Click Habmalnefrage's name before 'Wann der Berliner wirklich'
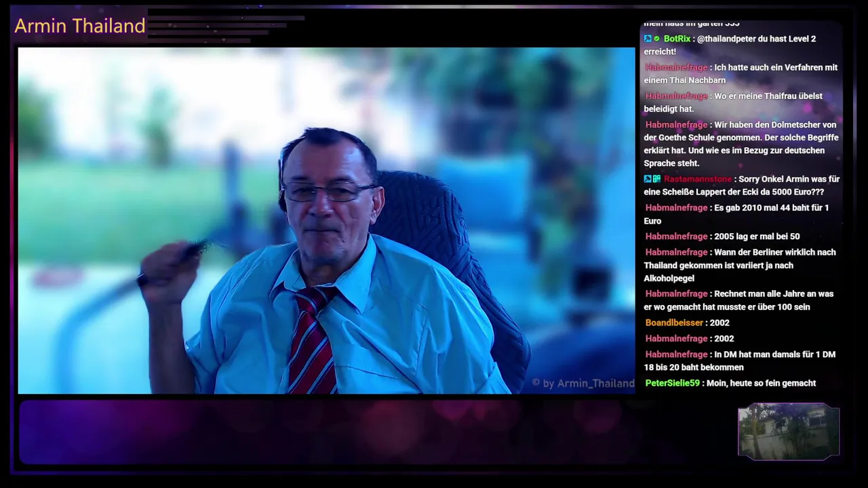 pos(676,252)
